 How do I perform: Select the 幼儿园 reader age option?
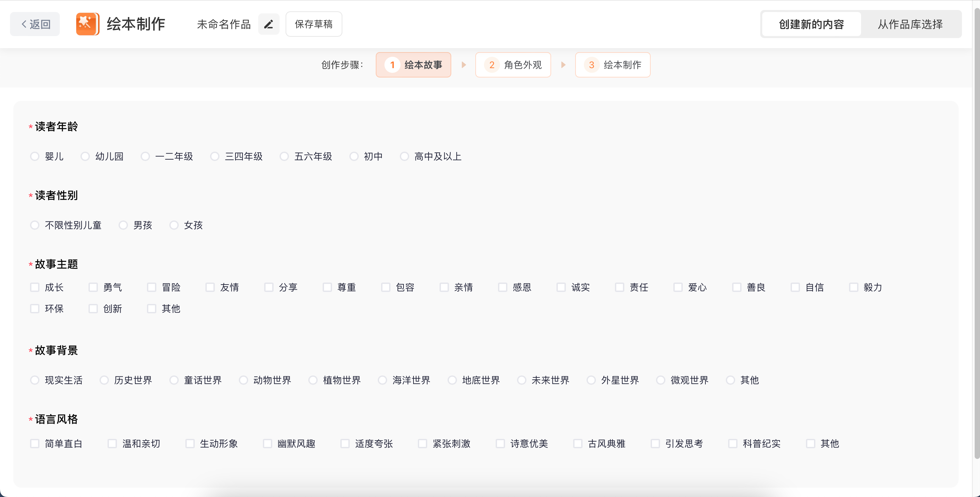[85, 156]
